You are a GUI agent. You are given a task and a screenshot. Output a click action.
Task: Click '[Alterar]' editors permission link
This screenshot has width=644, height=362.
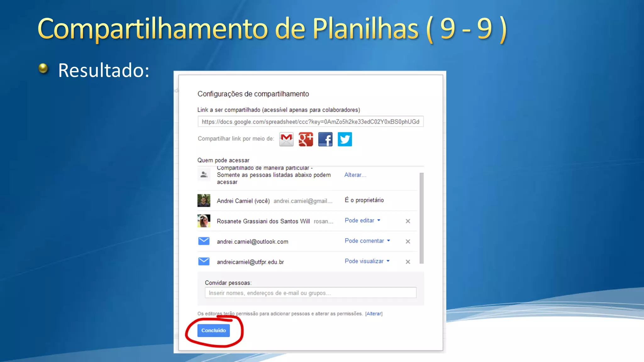pyautogui.click(x=374, y=314)
